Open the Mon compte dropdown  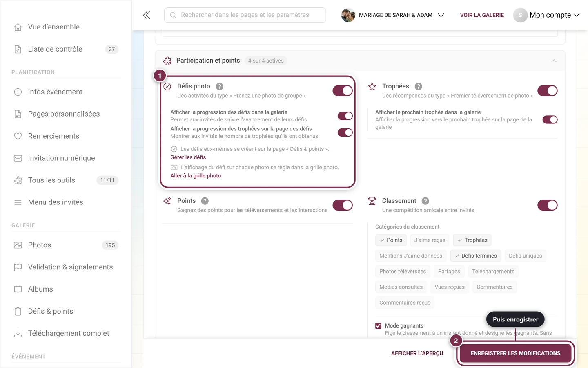pyautogui.click(x=546, y=15)
